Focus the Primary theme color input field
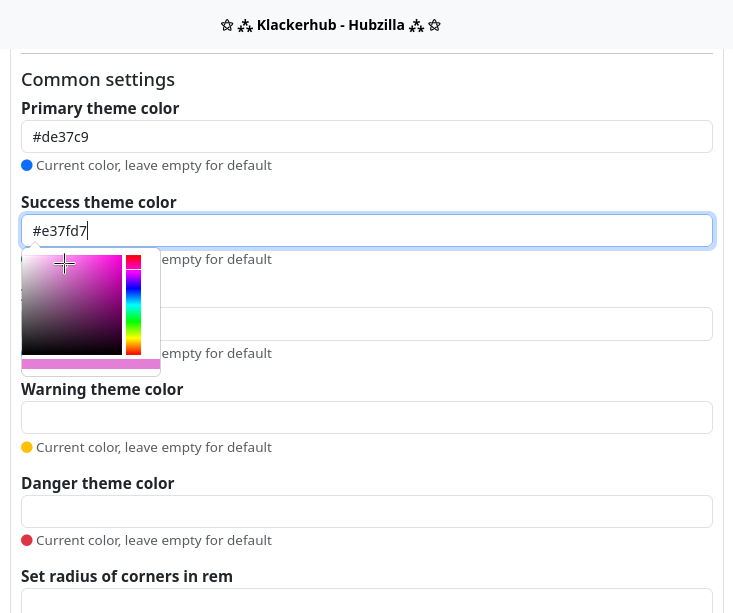Viewport: 733px width, 613px height. pos(366,137)
